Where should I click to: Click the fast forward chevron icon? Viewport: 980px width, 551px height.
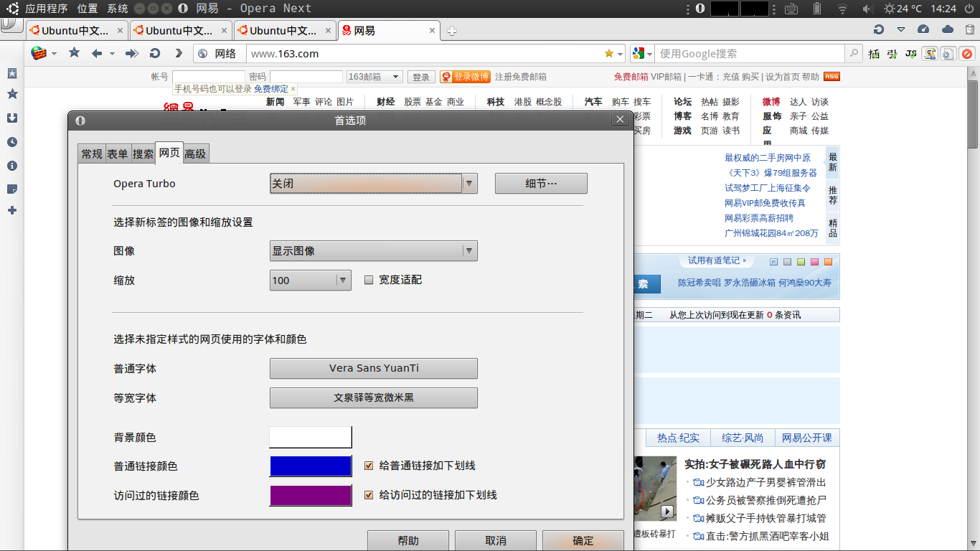click(179, 53)
